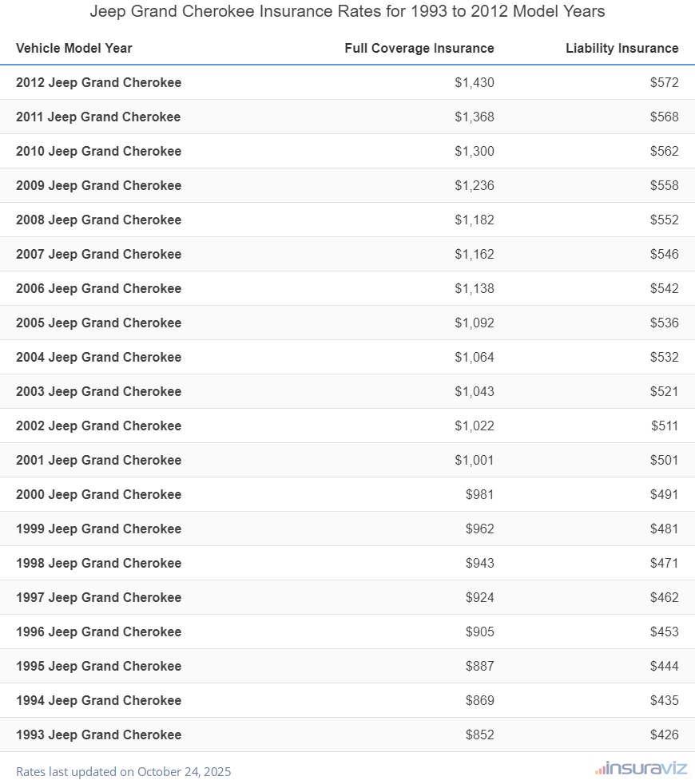Select the 1993 Jeep Grand Cherokee row

(x=98, y=735)
